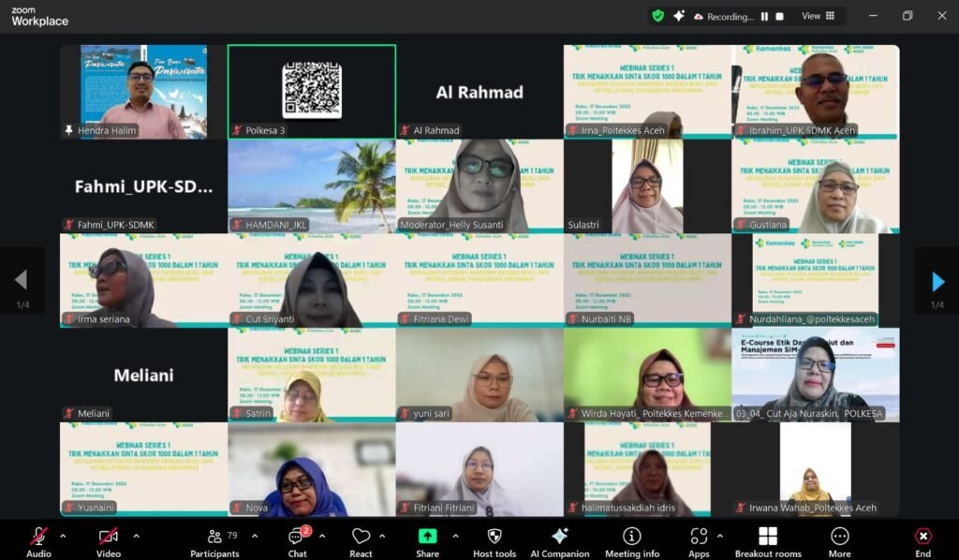Viewport: 959px width, 560px height.
Task: Unmute the microphone with the Audio button
Action: point(38,538)
